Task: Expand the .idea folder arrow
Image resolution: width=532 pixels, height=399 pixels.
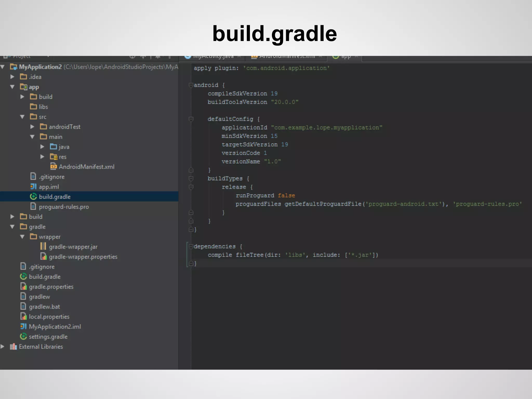Action: [12, 77]
